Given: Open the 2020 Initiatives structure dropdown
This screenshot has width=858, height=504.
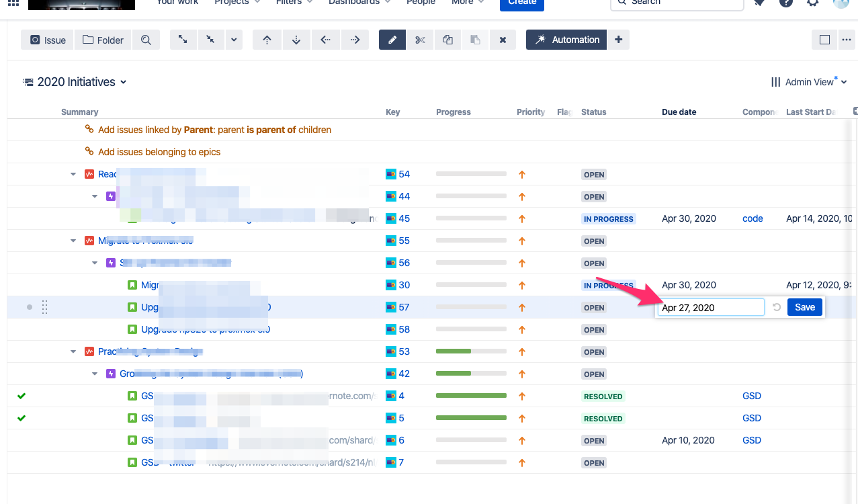Looking at the screenshot, I should coord(75,82).
